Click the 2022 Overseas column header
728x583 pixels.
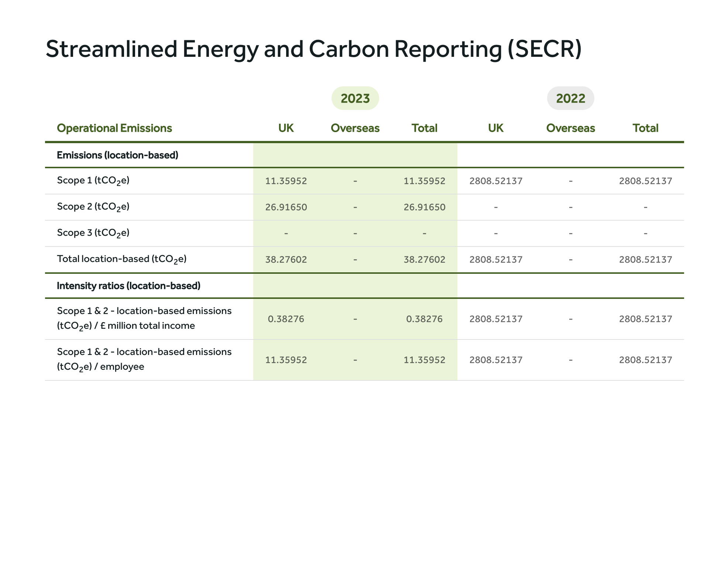[571, 128]
